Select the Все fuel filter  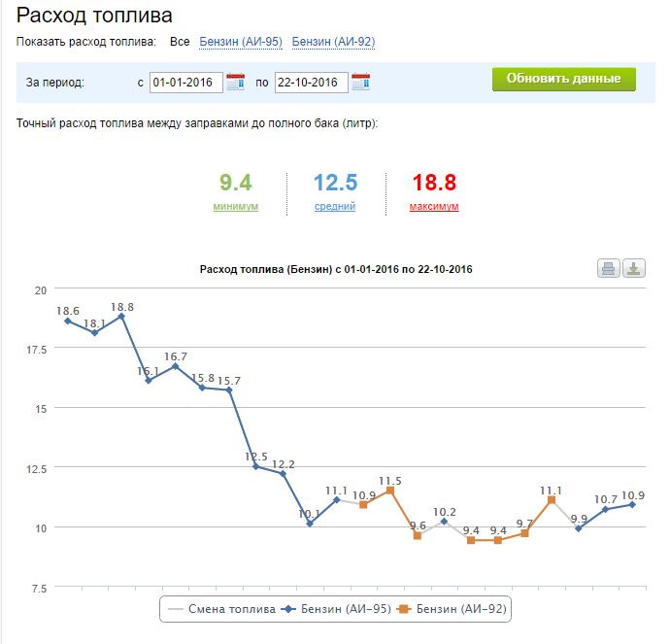pyautogui.click(x=180, y=42)
